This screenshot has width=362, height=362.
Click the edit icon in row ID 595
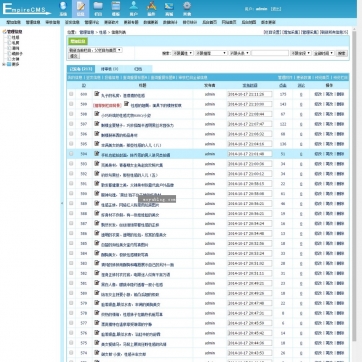point(97,144)
